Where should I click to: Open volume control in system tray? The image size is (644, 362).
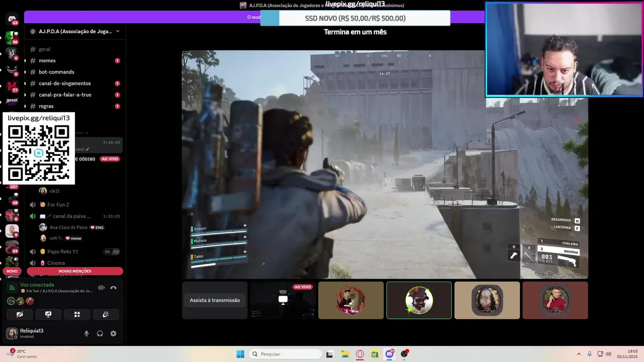click(608, 354)
